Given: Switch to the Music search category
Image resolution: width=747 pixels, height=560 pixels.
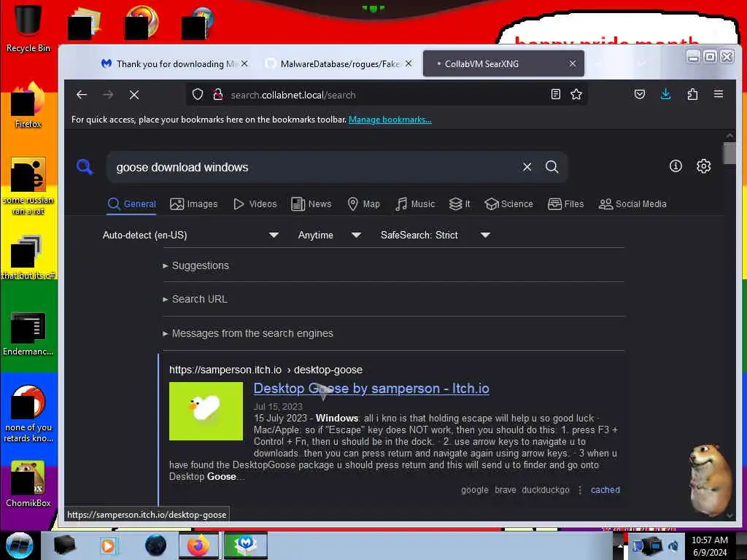Looking at the screenshot, I should [x=415, y=204].
